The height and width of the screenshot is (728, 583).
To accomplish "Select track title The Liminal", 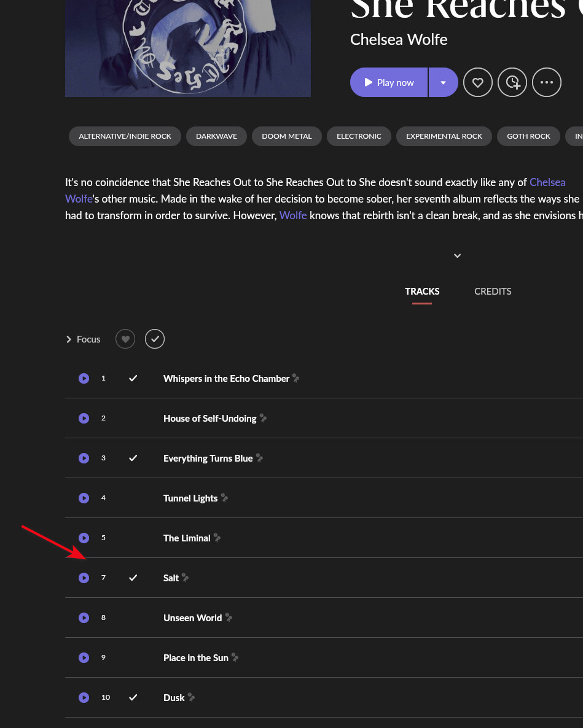I will pyautogui.click(x=187, y=538).
